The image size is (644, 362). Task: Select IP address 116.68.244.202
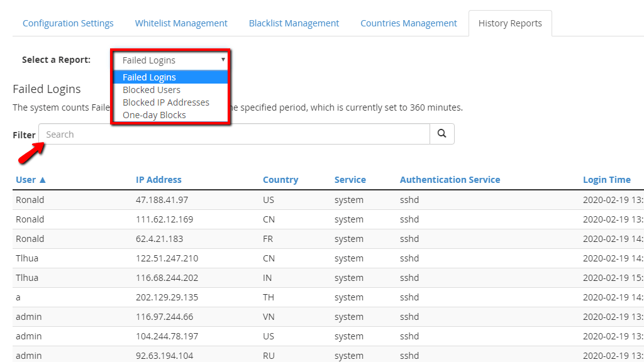167,278
